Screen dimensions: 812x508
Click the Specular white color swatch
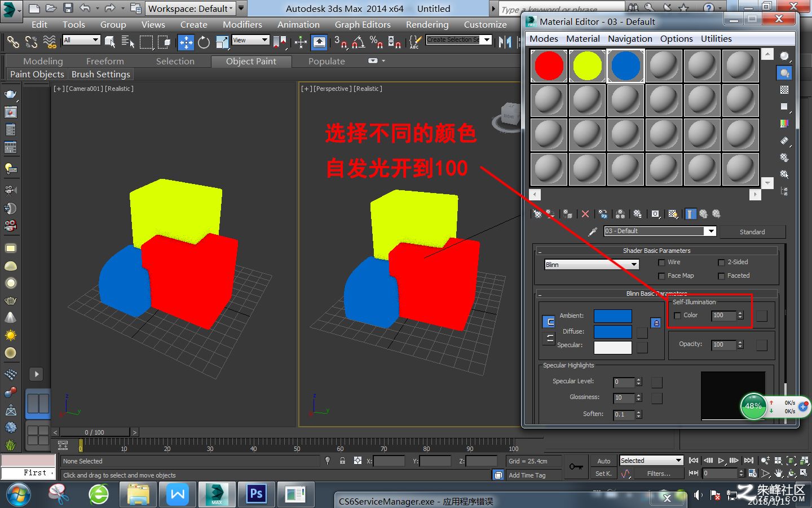pyautogui.click(x=613, y=347)
